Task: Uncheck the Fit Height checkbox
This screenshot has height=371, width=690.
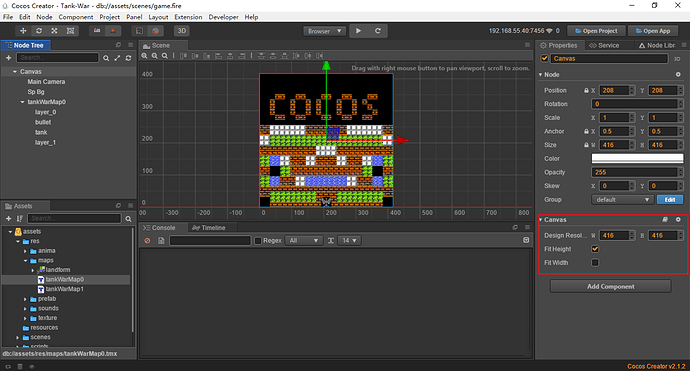Action: tap(595, 249)
